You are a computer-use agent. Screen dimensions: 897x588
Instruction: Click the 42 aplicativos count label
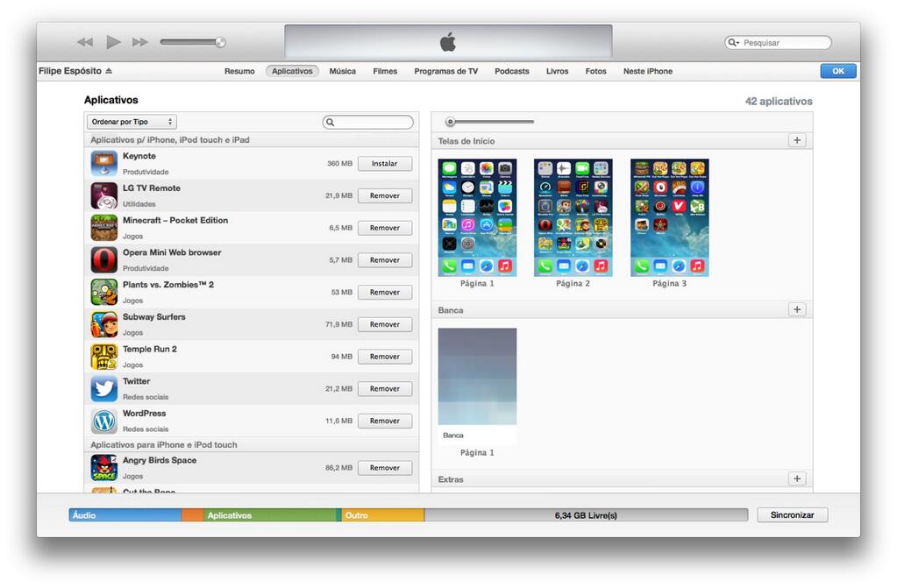click(x=779, y=102)
